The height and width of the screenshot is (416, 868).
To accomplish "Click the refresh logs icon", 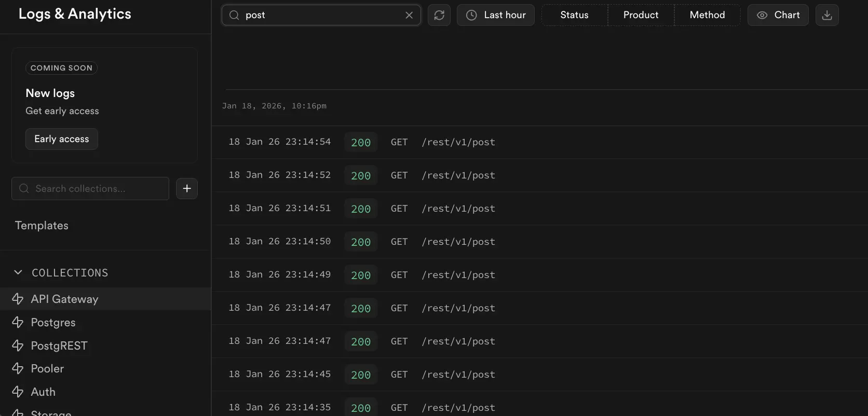I will point(439,15).
